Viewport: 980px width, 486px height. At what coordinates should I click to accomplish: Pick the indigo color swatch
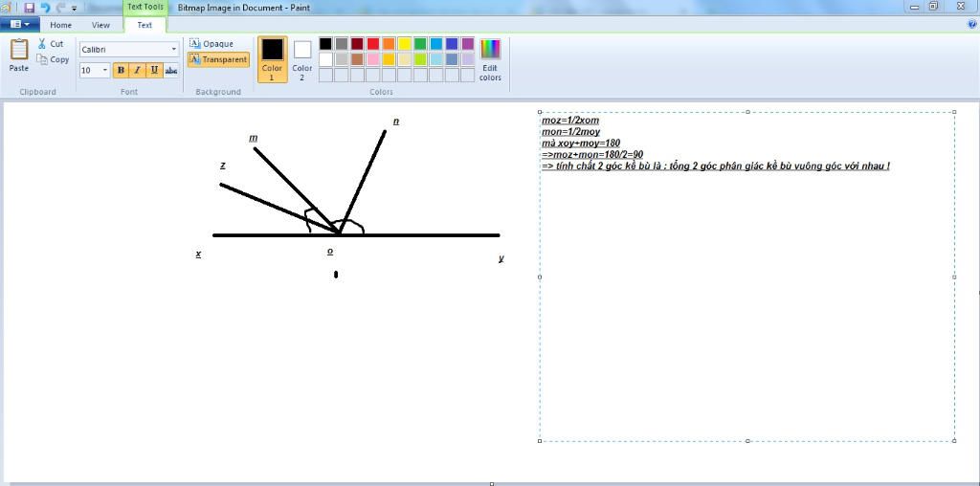pos(452,44)
